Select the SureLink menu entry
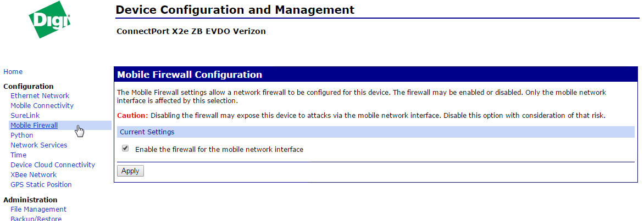Screen dimensions: 644x221 [x=25, y=116]
